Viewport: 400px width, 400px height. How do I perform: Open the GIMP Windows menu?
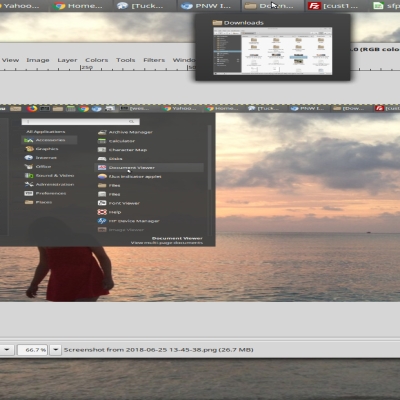[x=184, y=60]
